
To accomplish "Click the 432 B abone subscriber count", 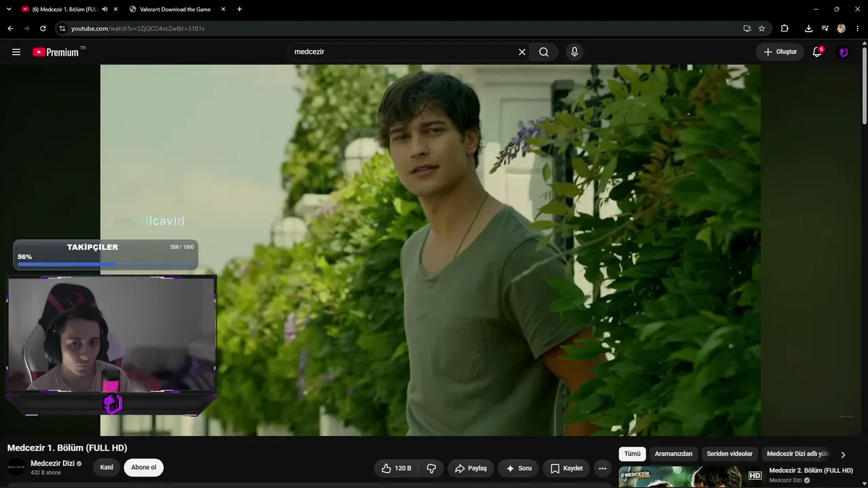I will coord(45,472).
